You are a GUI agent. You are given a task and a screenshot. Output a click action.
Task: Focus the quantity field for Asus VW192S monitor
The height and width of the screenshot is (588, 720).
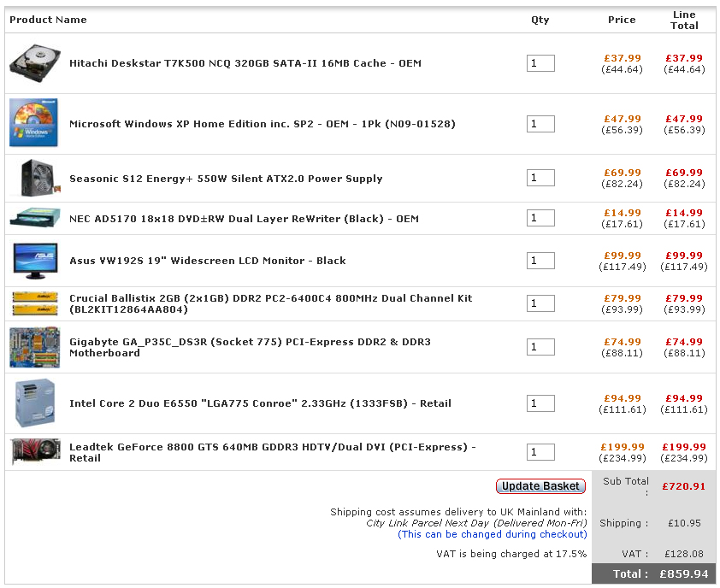[540, 261]
